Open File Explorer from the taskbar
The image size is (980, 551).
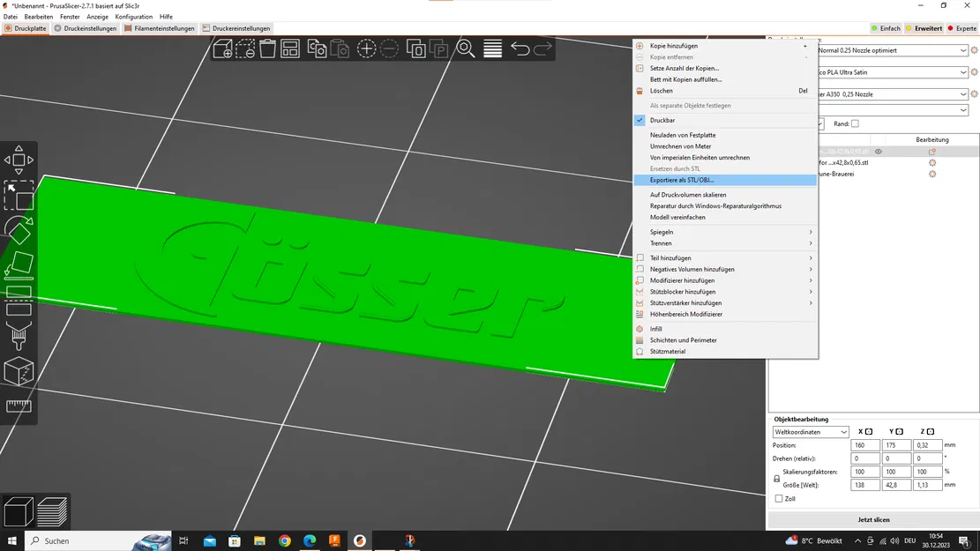point(259,541)
